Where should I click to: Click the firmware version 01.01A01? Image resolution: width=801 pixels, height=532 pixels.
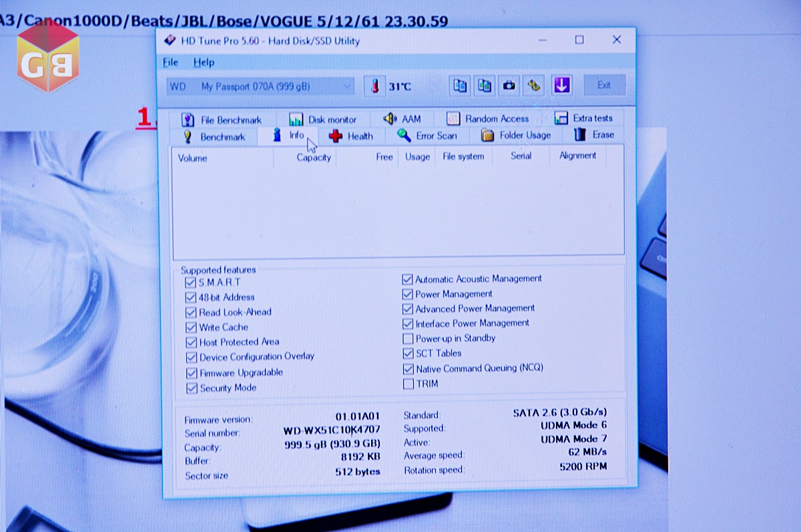pos(358,417)
